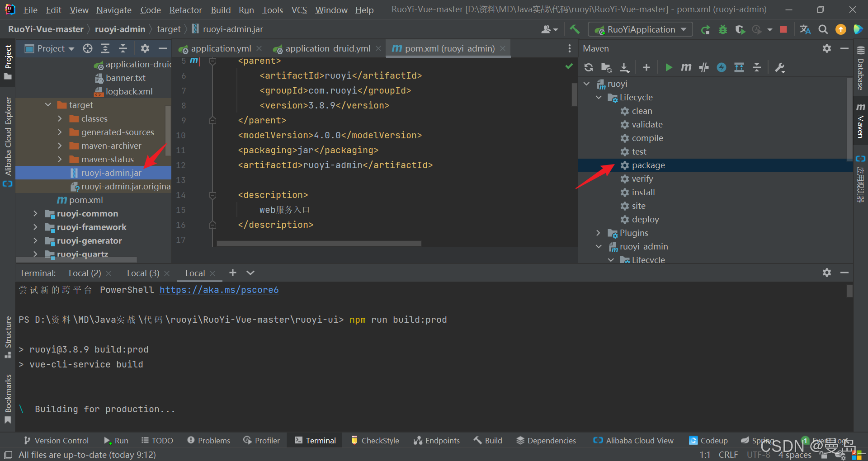Open the Dependencies tool window
The height and width of the screenshot is (461, 868).
pyautogui.click(x=546, y=440)
